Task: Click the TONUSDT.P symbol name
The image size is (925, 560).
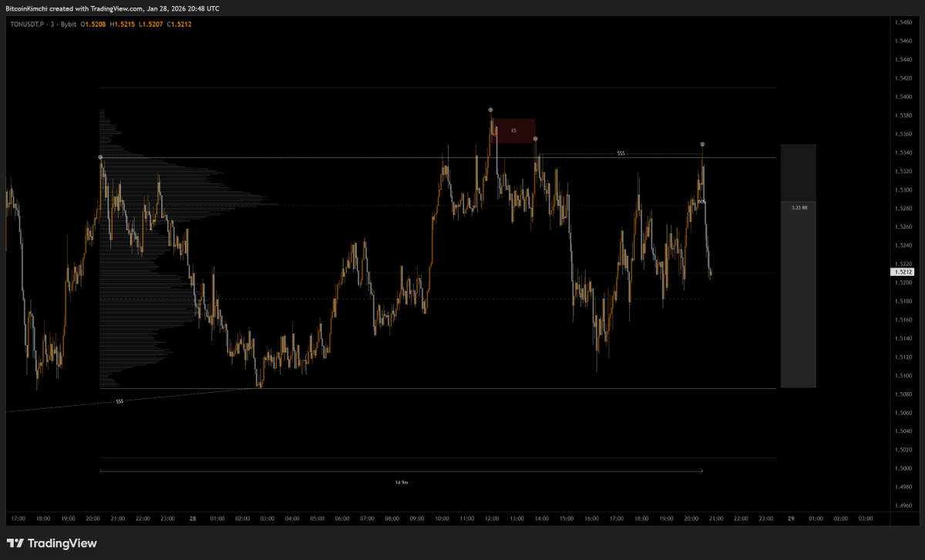Action: click(27, 24)
